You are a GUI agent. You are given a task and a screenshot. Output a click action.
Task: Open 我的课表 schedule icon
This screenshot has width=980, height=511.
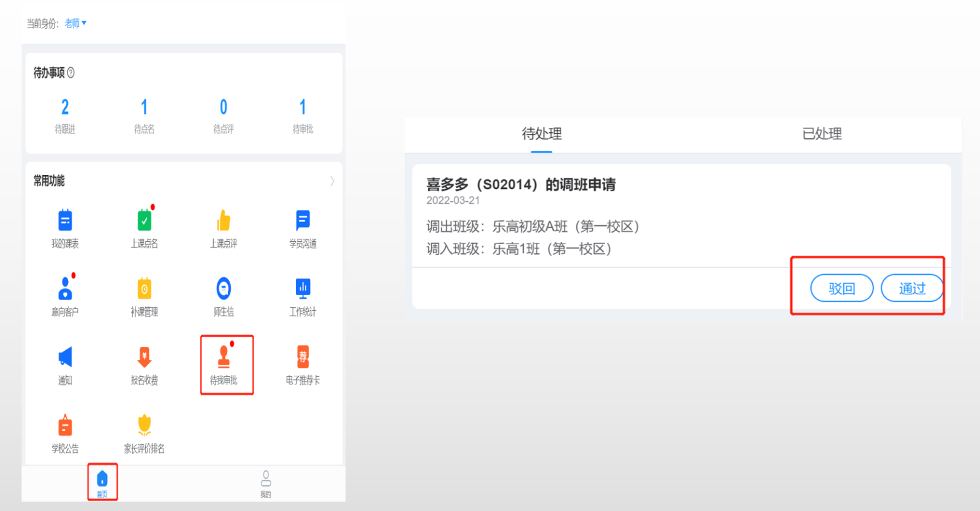(65, 220)
